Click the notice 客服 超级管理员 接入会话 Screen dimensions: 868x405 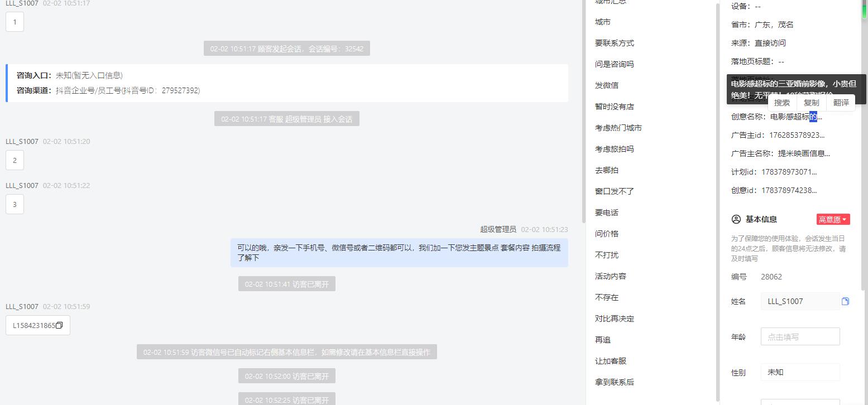pos(287,119)
